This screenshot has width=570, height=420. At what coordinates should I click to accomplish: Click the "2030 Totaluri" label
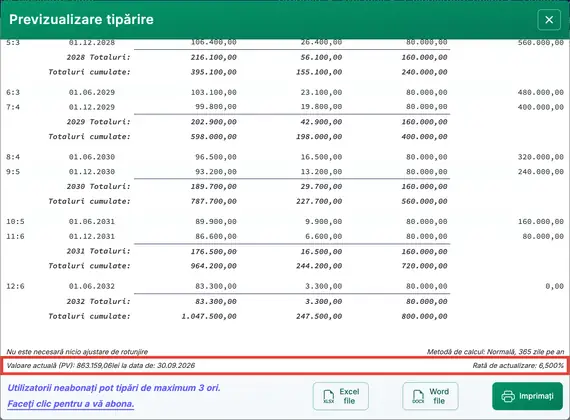click(98, 187)
